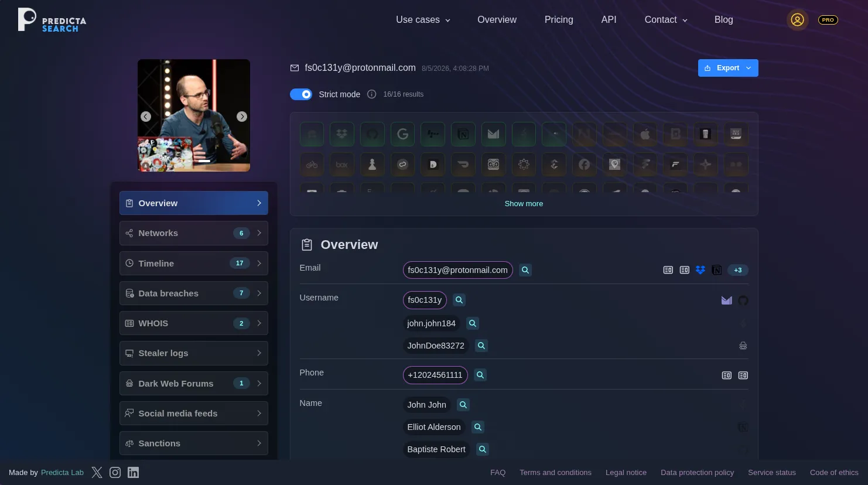
Task: Open the LinkedIn icon in footer
Action: (134, 473)
